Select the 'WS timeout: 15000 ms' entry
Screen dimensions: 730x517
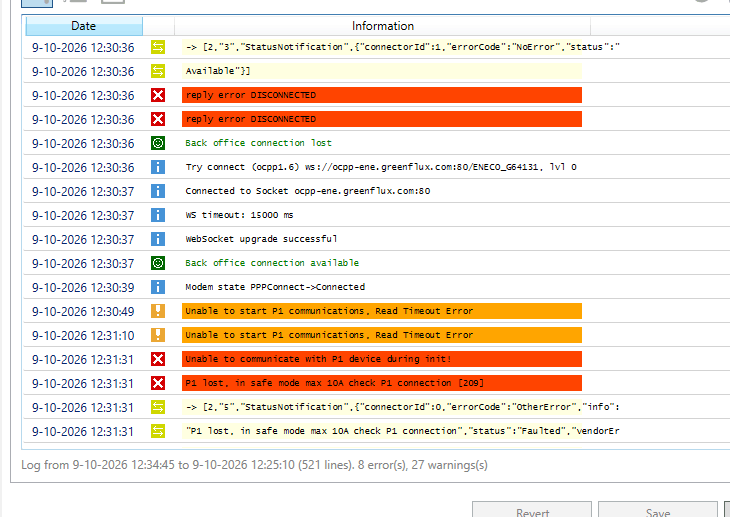pyautogui.click(x=239, y=215)
